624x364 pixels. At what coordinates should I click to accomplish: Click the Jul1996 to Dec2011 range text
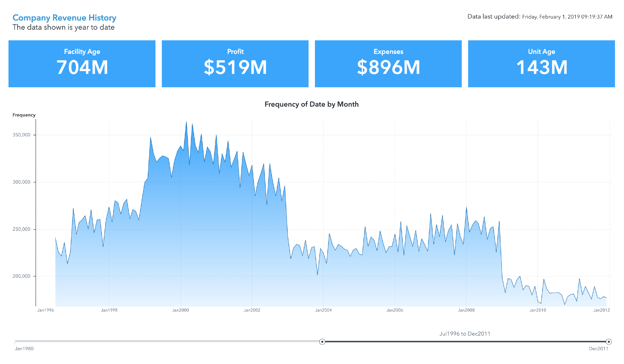coord(465,334)
